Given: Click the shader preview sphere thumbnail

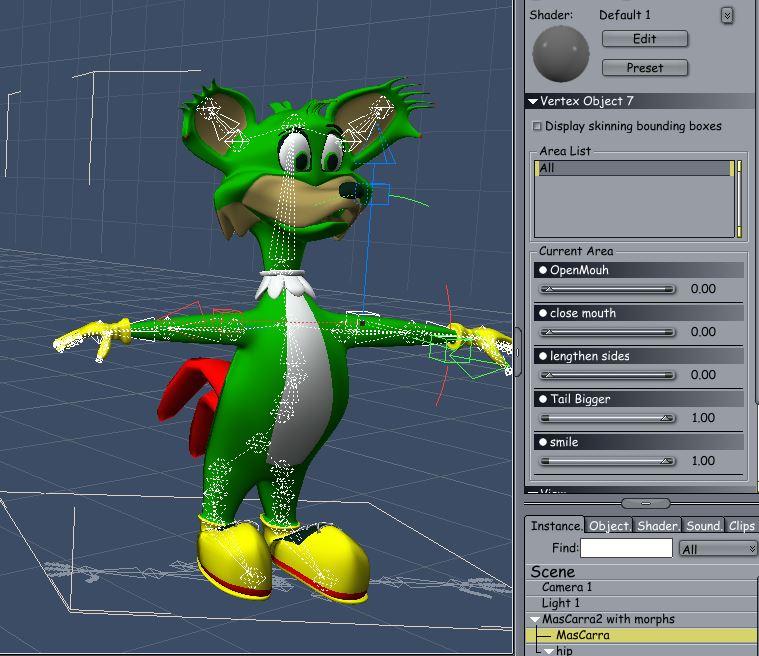Looking at the screenshot, I should pos(561,53).
